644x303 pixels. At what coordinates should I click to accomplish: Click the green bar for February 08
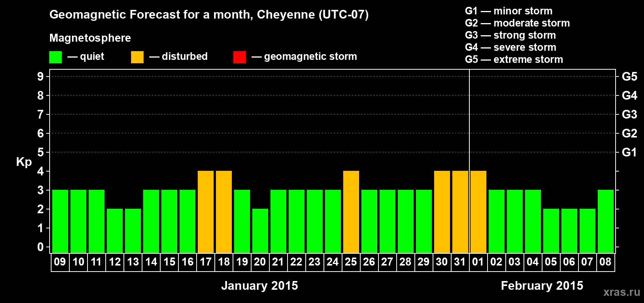click(606, 221)
